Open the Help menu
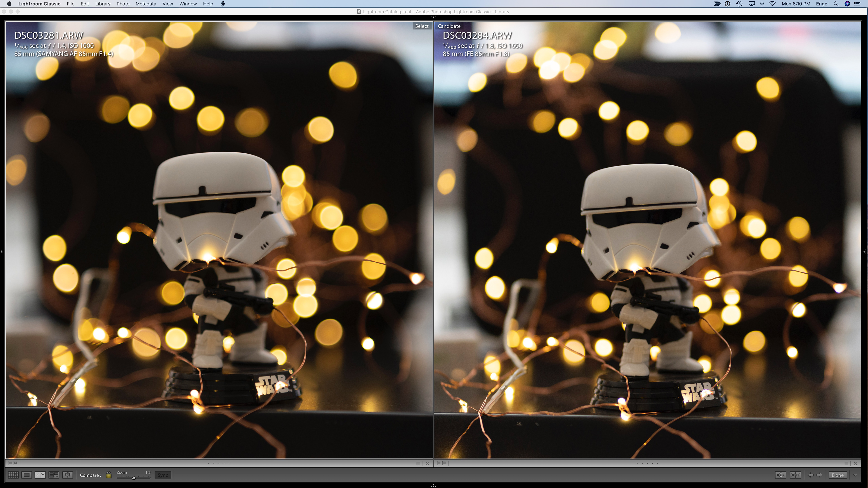The width and height of the screenshot is (868, 488). tap(208, 4)
